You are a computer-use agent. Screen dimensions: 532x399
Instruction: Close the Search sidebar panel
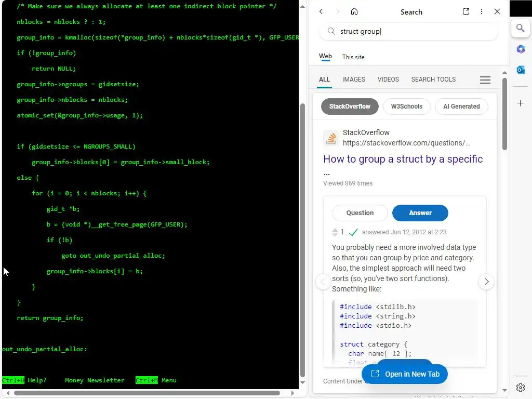pos(497,11)
